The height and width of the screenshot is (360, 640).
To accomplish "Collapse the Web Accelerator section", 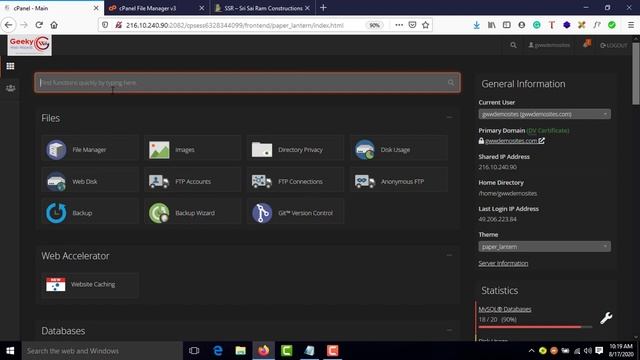I will pyautogui.click(x=449, y=256).
